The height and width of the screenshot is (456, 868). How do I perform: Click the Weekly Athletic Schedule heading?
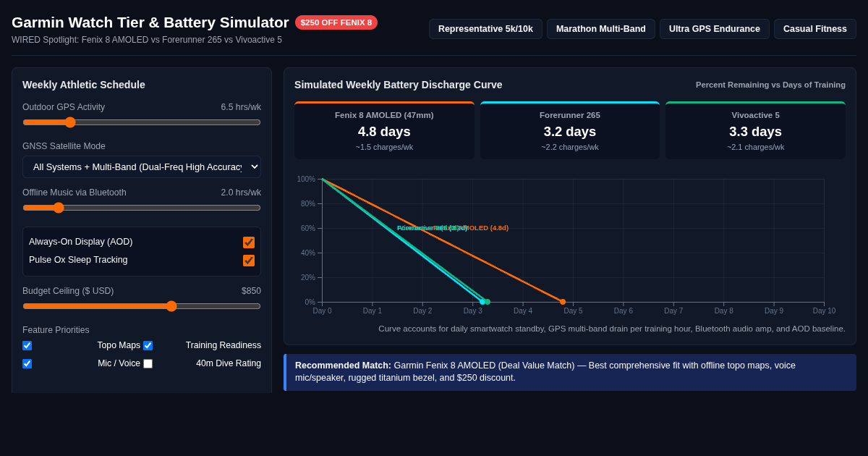tap(84, 85)
